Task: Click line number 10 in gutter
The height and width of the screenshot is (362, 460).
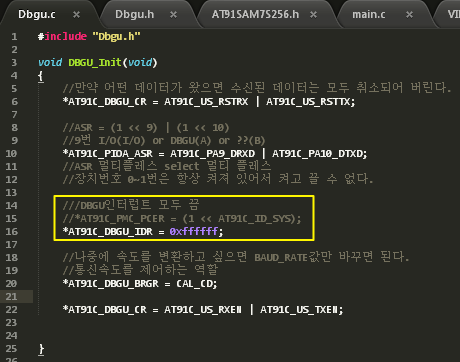Action: point(11,153)
